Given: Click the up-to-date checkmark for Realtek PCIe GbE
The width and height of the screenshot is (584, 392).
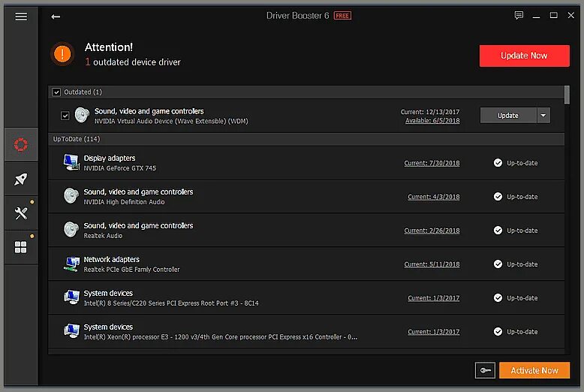Looking at the screenshot, I should pos(498,264).
